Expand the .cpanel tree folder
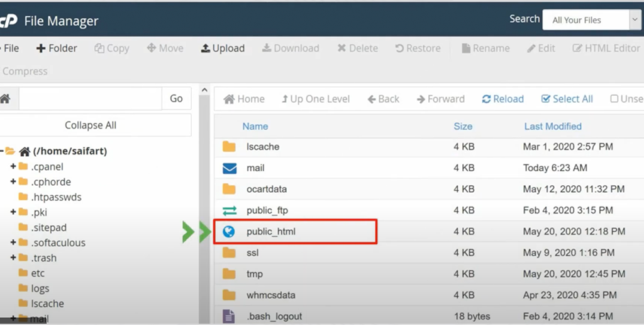 tap(13, 166)
